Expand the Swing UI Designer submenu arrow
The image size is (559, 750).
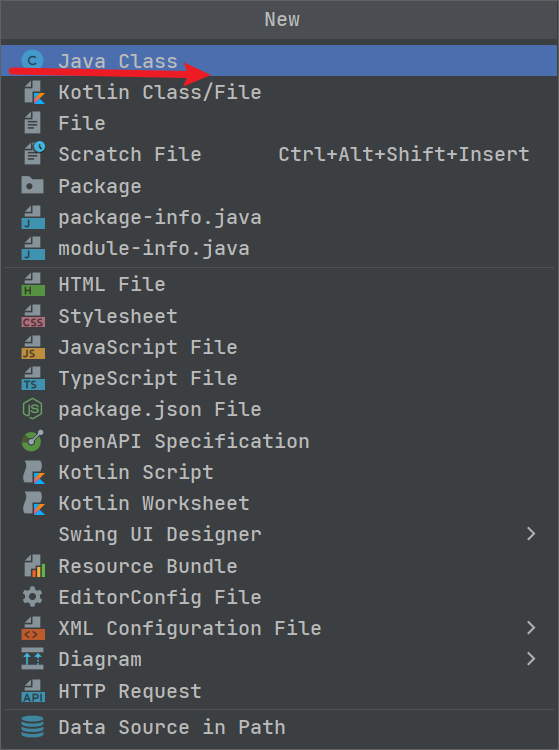point(531,534)
